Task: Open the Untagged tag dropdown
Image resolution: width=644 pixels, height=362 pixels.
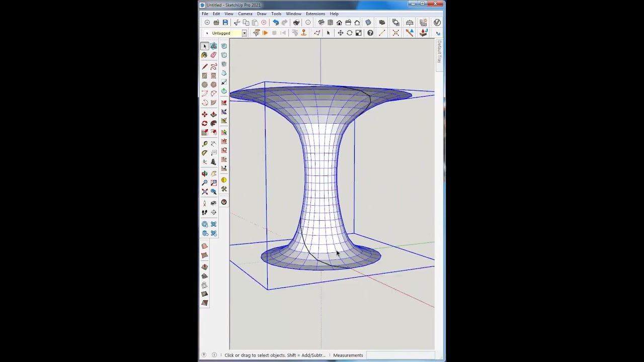Action: point(245,33)
